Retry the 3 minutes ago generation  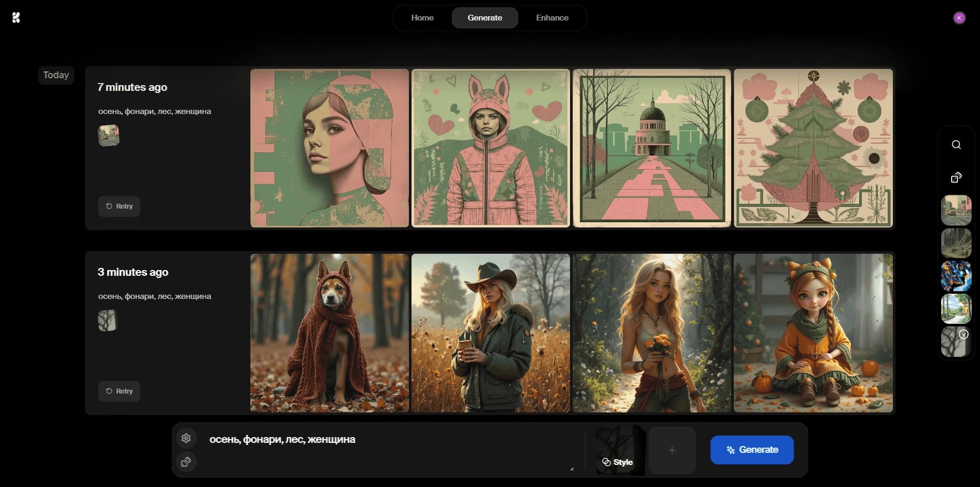click(119, 391)
